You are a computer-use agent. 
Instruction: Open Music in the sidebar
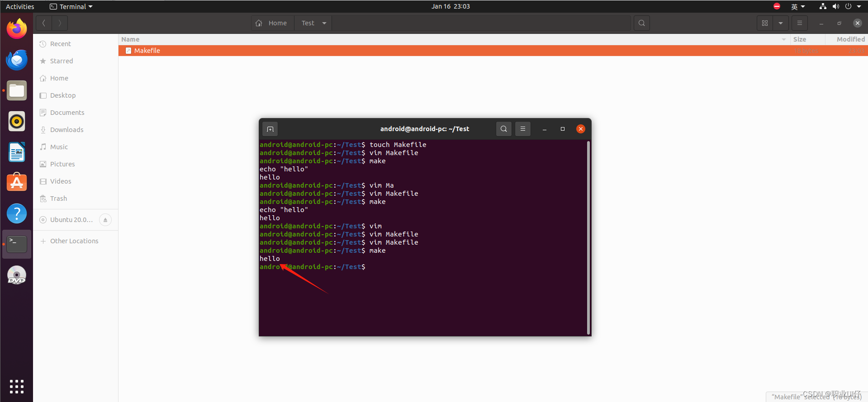tap(76, 147)
